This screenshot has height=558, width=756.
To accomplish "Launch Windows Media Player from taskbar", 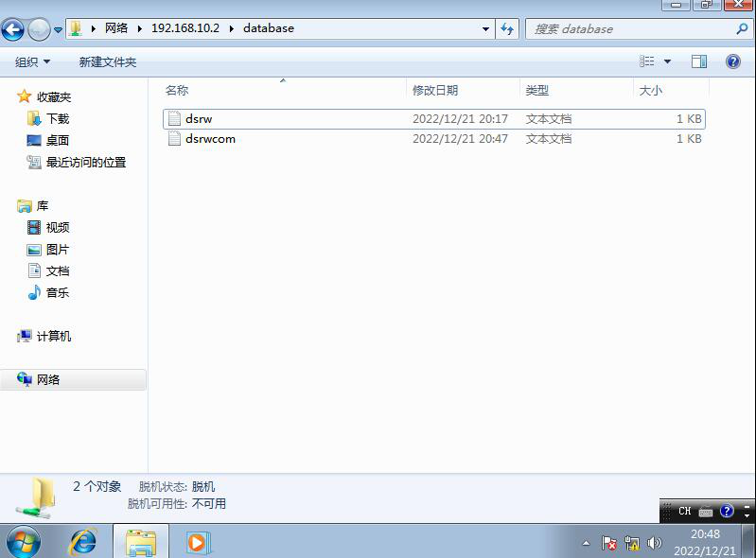I will [x=197, y=543].
